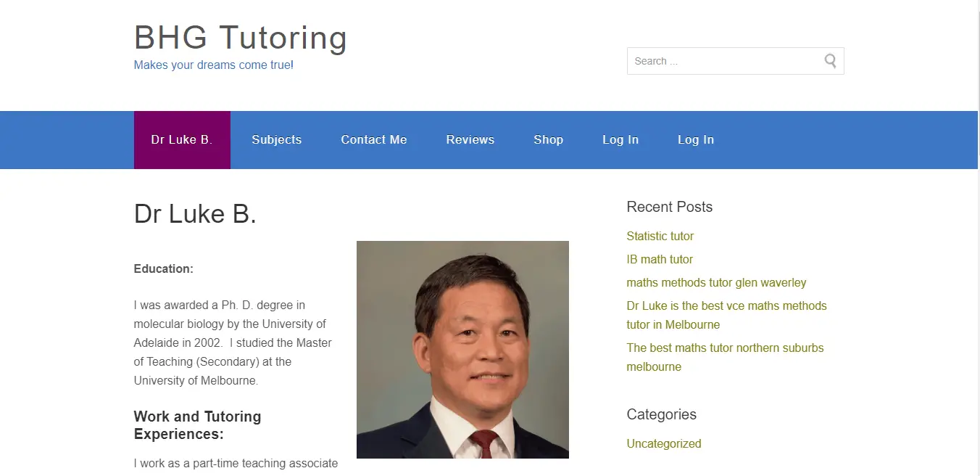This screenshot has height=476, width=980.
Task: Go to the Contact Me page
Action: (374, 140)
